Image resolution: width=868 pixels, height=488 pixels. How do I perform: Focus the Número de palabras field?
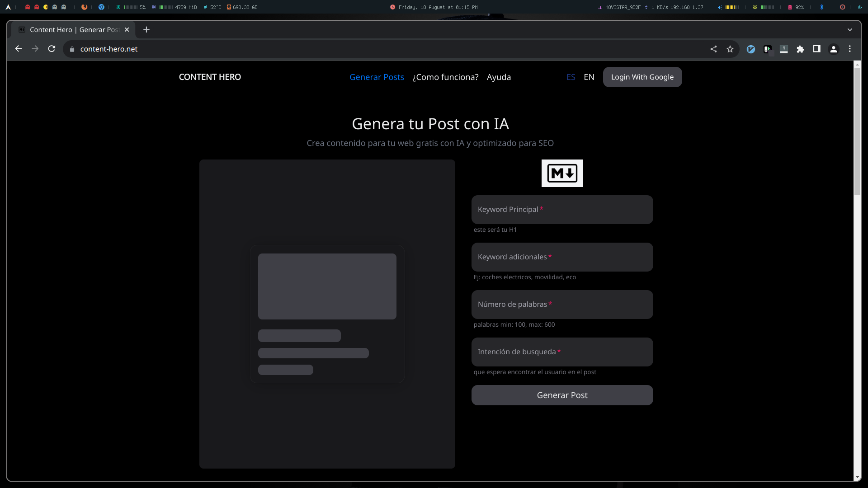coord(562,305)
